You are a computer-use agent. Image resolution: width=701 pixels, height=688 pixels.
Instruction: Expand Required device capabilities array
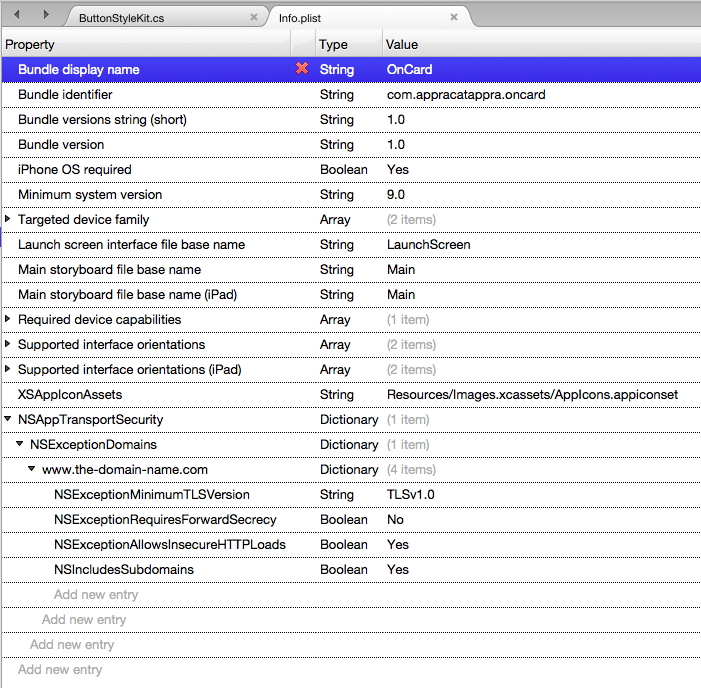point(8,319)
